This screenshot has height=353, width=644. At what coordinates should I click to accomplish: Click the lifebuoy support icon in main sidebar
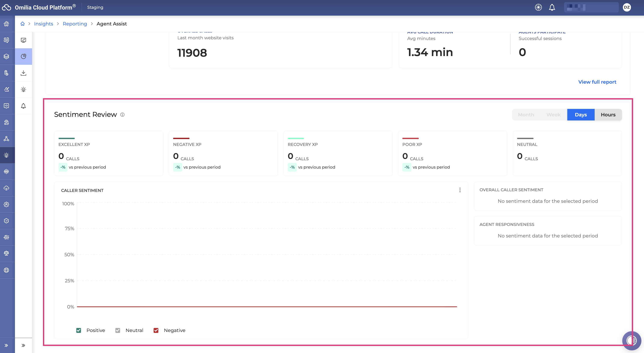click(6, 270)
